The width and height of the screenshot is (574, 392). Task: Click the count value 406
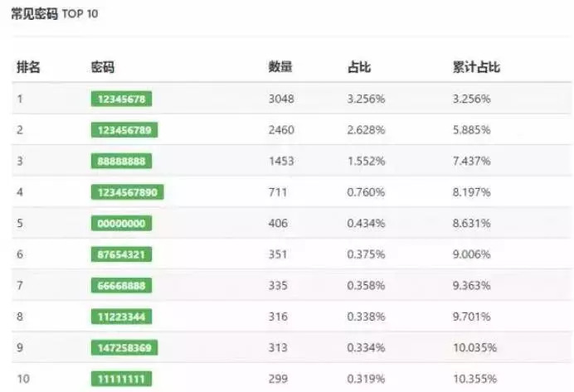point(278,223)
